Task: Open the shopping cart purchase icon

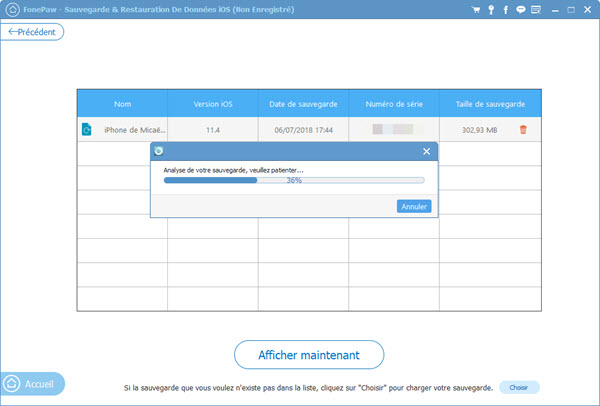Action: [478, 10]
